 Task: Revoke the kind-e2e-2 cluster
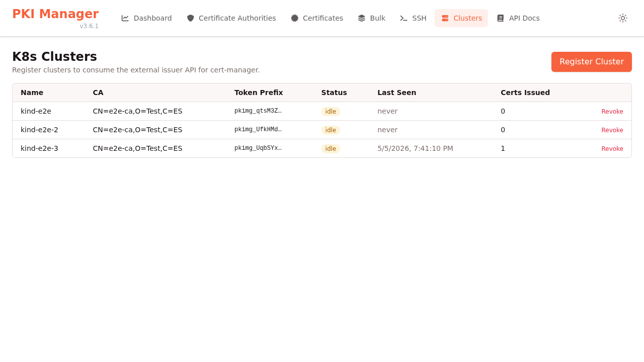click(x=612, y=130)
